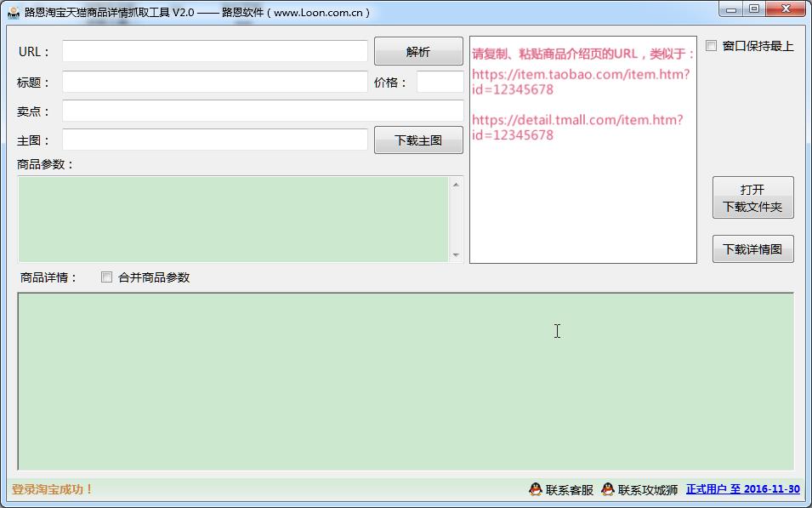Click the 价格 price field
The height and width of the screenshot is (508, 812).
(x=440, y=83)
